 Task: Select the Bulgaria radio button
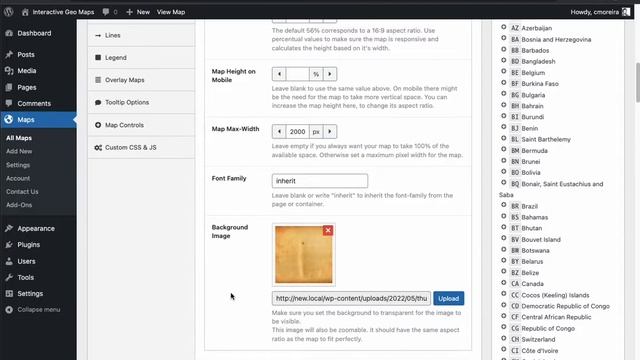click(x=504, y=94)
